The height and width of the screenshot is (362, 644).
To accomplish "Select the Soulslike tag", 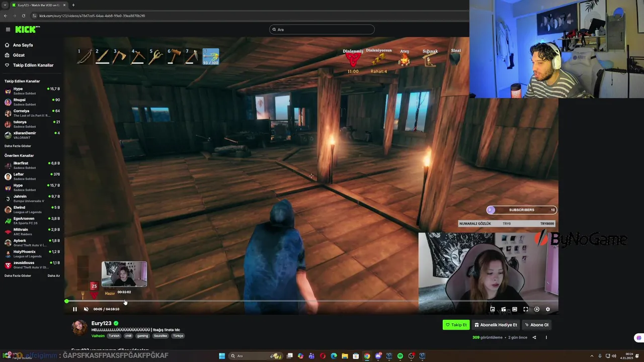I will pyautogui.click(x=160, y=336).
